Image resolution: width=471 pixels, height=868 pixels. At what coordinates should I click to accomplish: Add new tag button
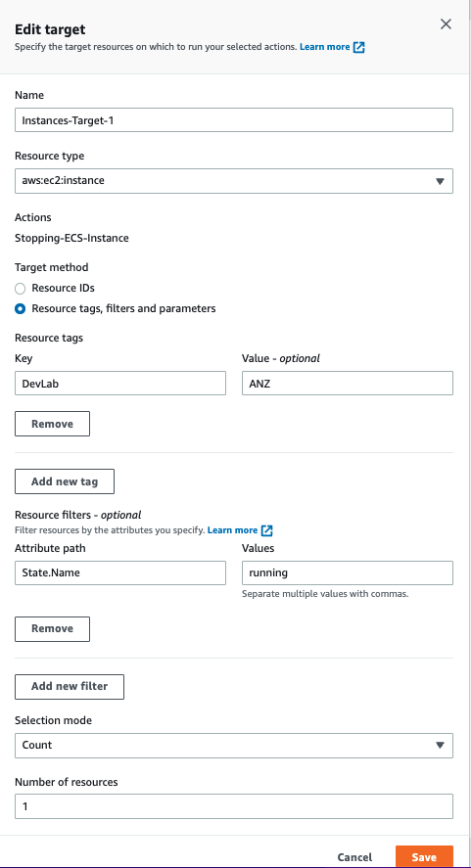click(65, 481)
